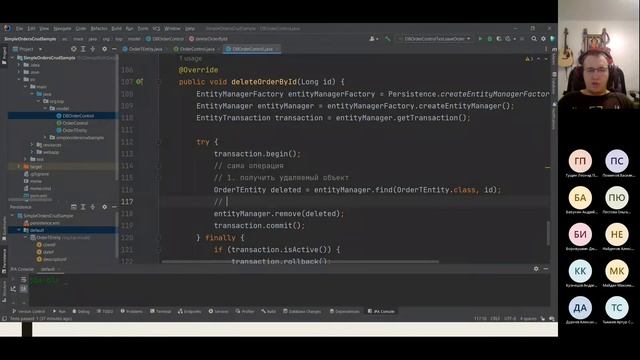Click the build hammer icon
Image resolution: width=640 pixels, height=360 pixels.
click(x=388, y=39)
